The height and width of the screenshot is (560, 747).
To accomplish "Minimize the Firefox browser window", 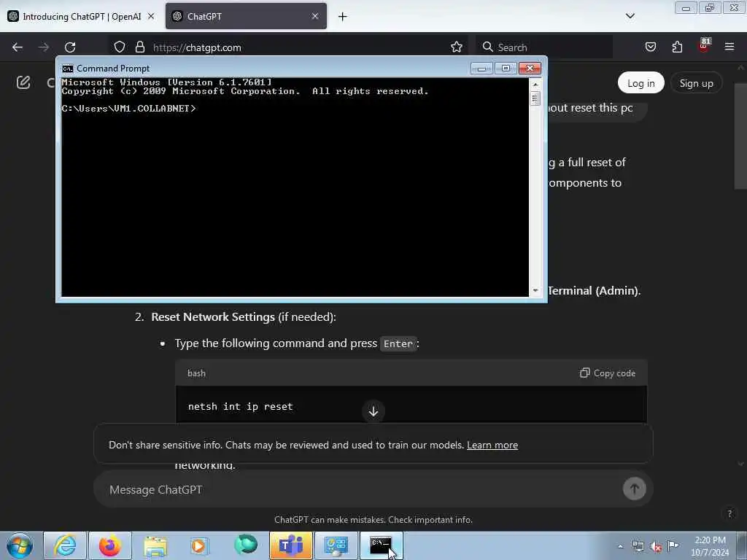I will click(686, 7).
